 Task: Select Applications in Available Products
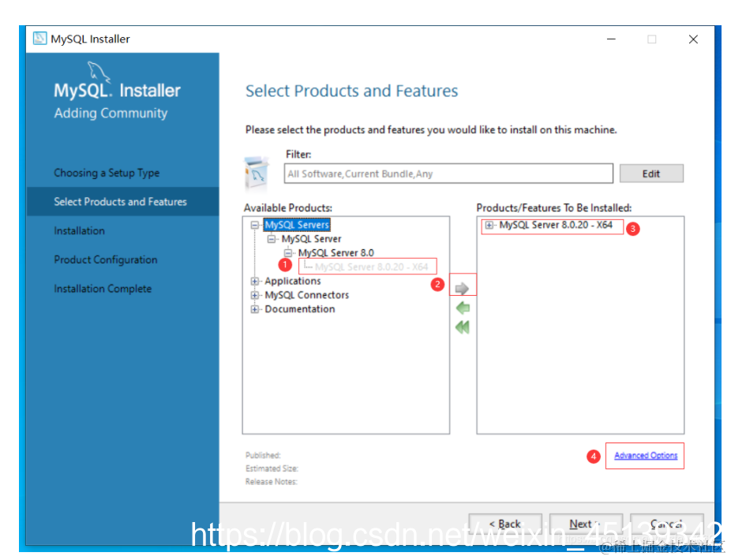point(293,281)
